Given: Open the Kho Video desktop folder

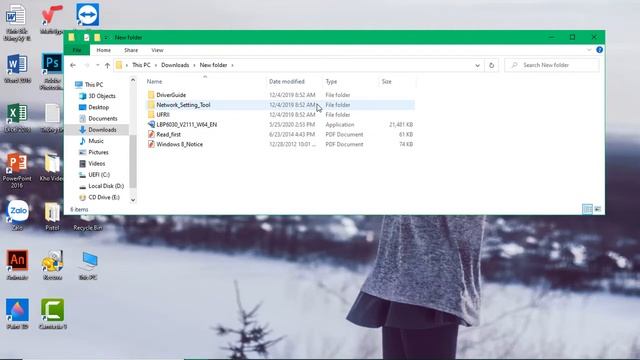Looking at the screenshot, I should [52, 167].
